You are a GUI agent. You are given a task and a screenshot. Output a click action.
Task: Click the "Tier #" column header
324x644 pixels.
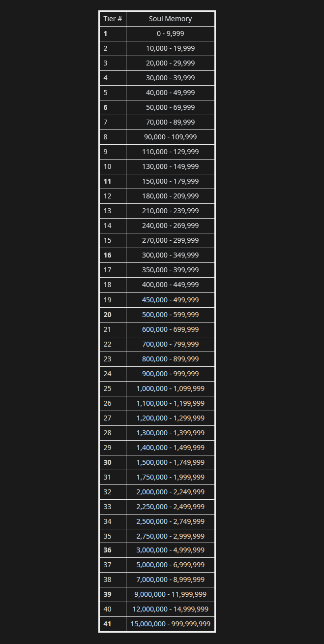(113, 19)
